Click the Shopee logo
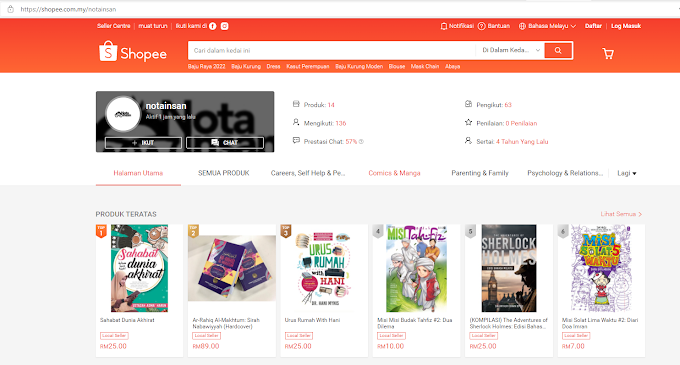 pos(133,52)
